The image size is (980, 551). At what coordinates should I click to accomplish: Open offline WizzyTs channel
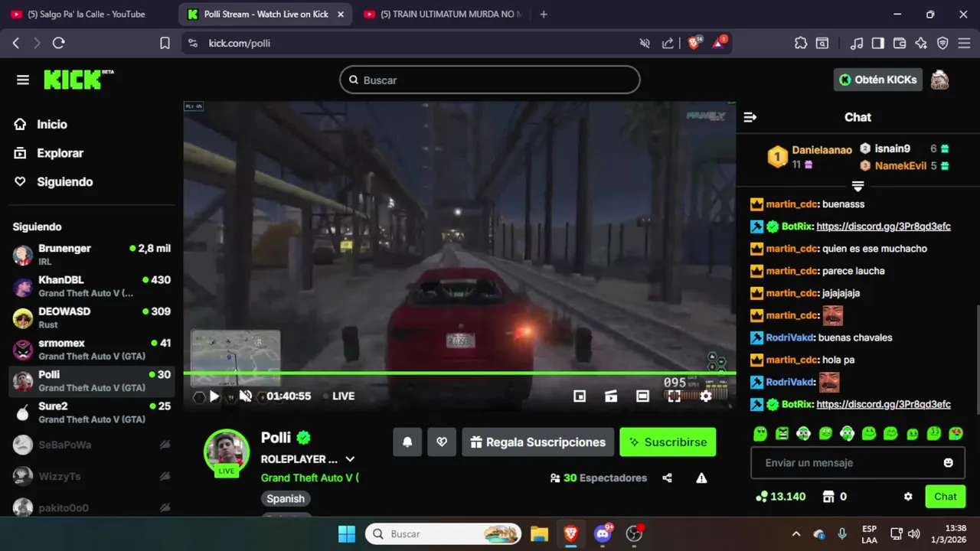click(92, 476)
